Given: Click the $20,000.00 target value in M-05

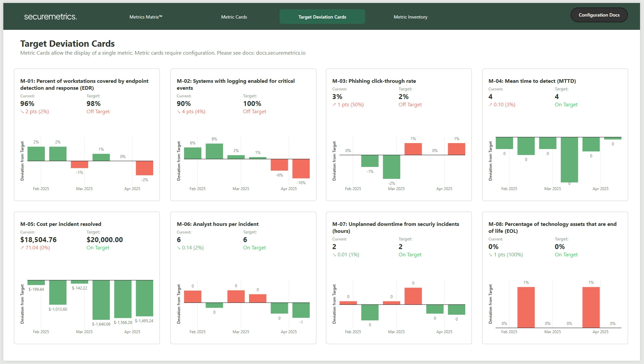Looking at the screenshot, I should point(104,240).
